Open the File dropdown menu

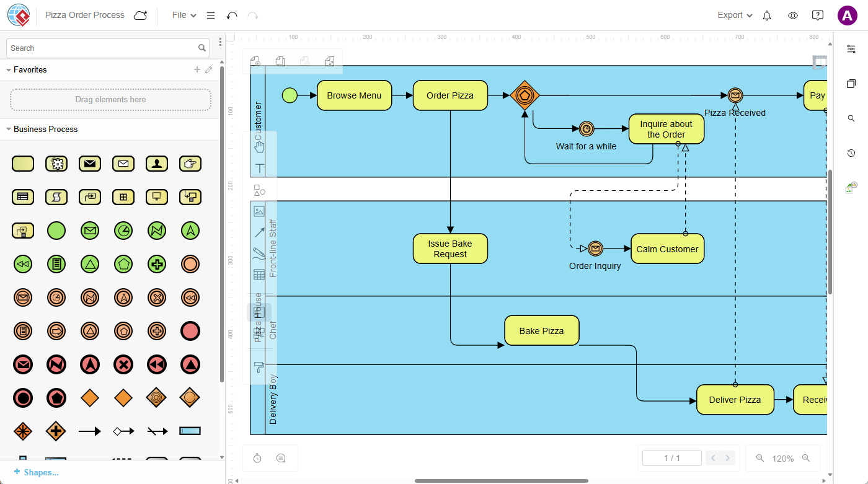[184, 15]
